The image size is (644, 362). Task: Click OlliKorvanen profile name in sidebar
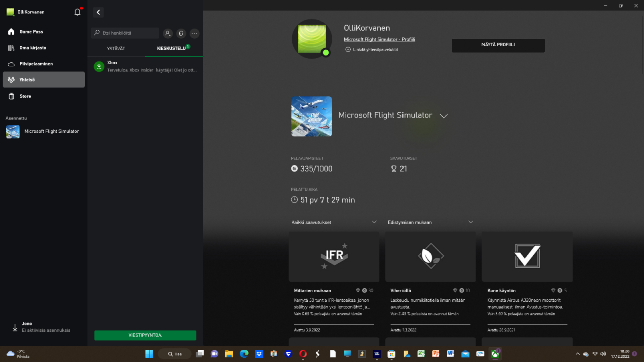pos(31,12)
